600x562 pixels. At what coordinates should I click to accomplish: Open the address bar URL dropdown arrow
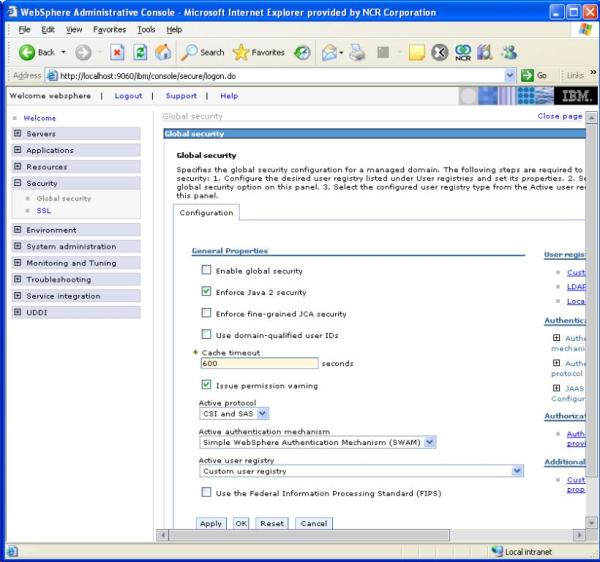point(509,75)
